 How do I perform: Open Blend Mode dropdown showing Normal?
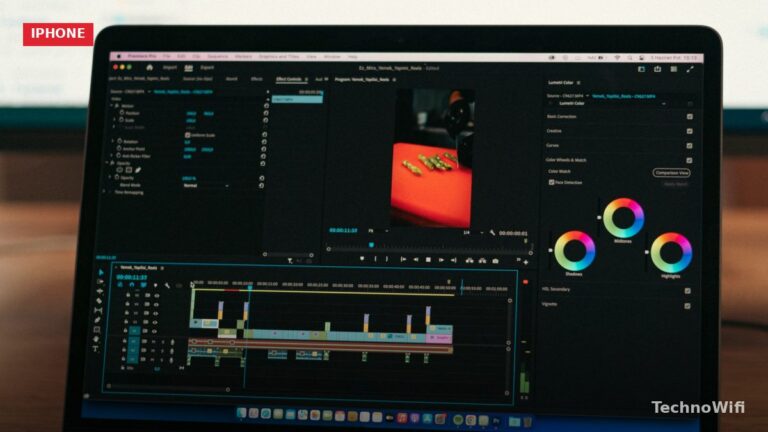[x=206, y=186]
